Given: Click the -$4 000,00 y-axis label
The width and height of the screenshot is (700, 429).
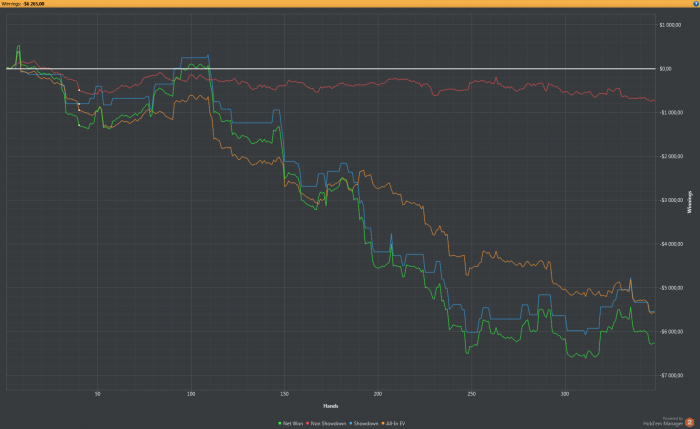Looking at the screenshot, I should coord(671,244).
